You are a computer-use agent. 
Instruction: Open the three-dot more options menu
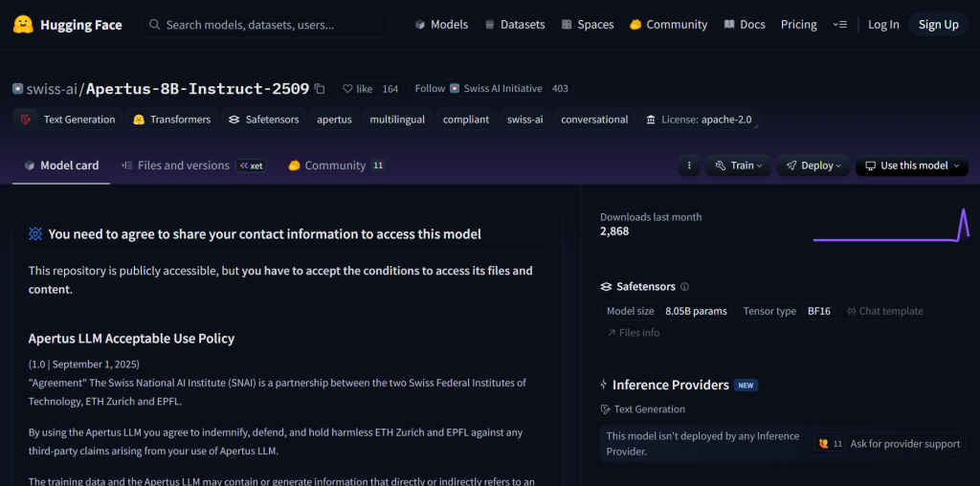tap(688, 166)
